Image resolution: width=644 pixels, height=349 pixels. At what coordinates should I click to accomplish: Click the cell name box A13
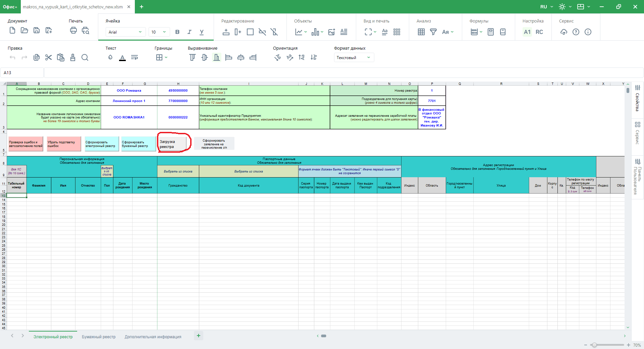point(22,72)
